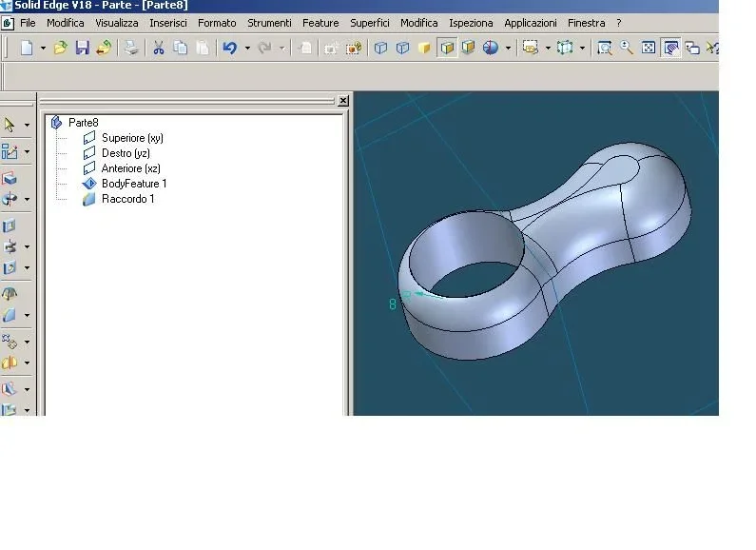The height and width of the screenshot is (550, 756).
Task: Open the Formato menu
Action: 217,23
